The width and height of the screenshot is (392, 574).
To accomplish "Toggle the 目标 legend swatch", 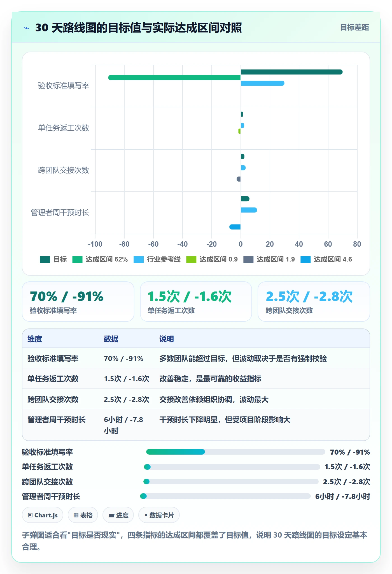I will click(45, 260).
